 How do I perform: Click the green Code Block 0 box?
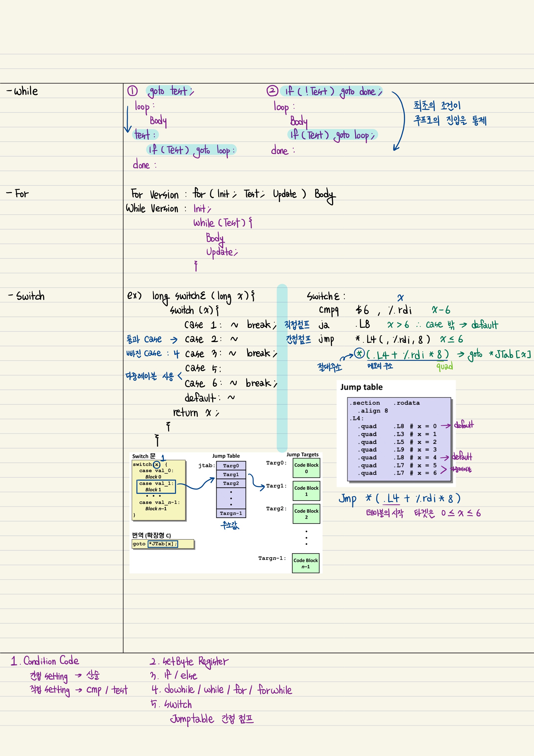(x=306, y=468)
